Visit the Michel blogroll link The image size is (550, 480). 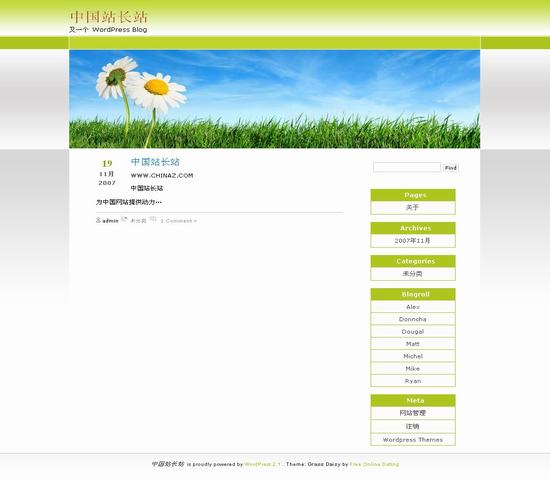pos(413,356)
